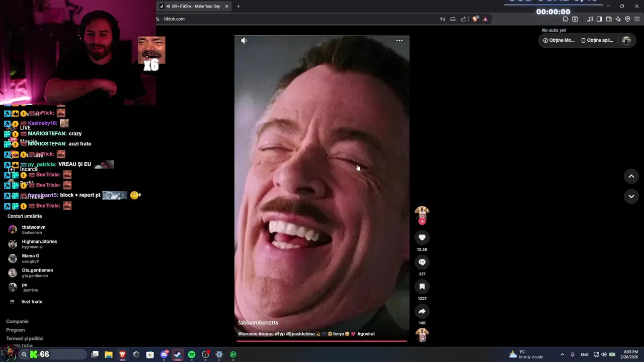Image resolution: width=644 pixels, height=362 pixels.
Task: Open the ENG language switcher
Action: coord(585,354)
